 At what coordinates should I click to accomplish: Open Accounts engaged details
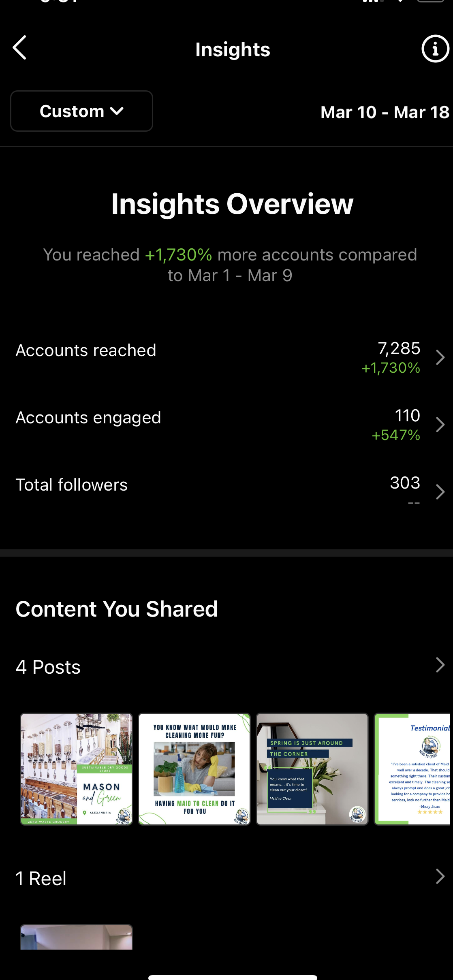click(x=88, y=418)
